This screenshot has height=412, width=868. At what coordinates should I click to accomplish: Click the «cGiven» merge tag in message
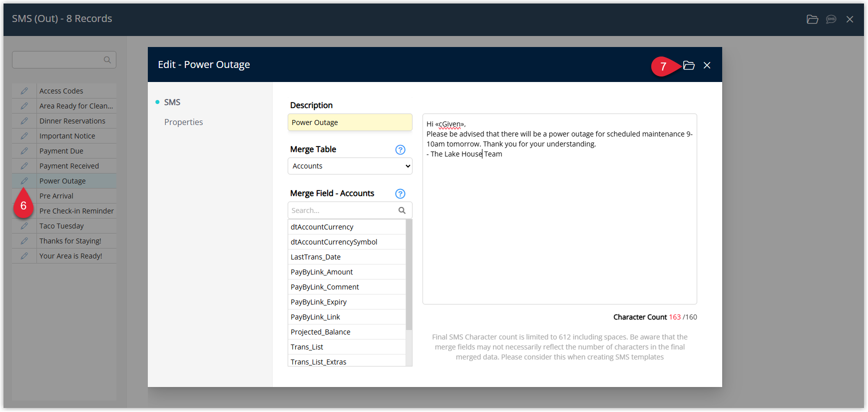point(449,124)
